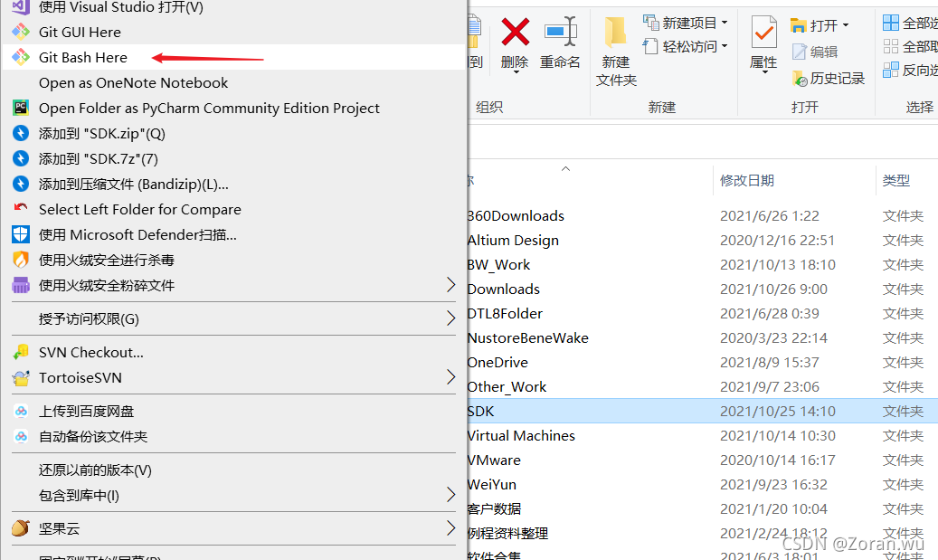Expand the TortoiseSVN submenu arrow
The image size is (938, 560).
pyautogui.click(x=451, y=377)
